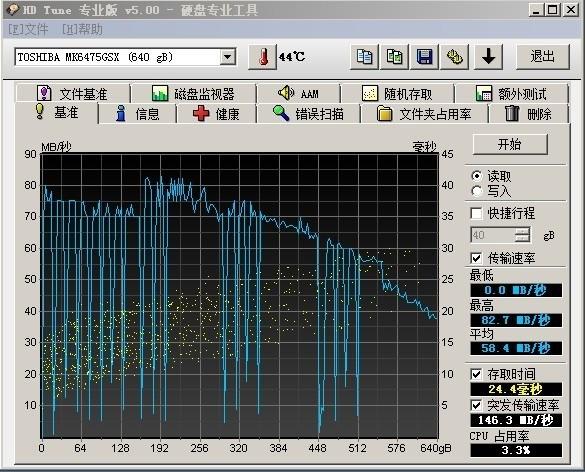Expand the TOSHIBA drive selection dropdown
Image resolution: width=585 pixels, height=472 pixels.
point(227,57)
